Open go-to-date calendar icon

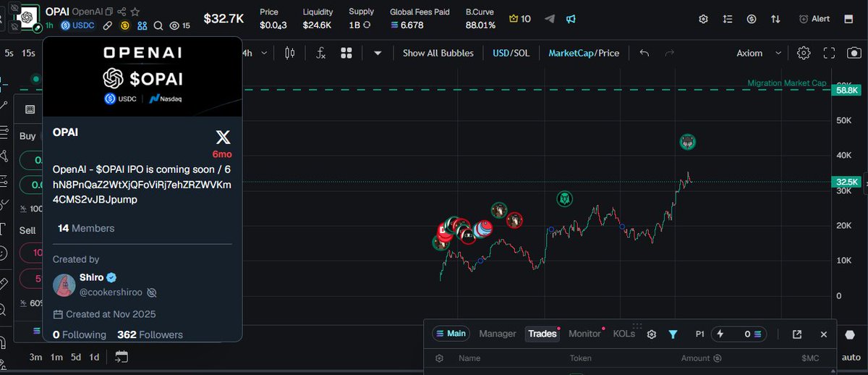tap(121, 356)
